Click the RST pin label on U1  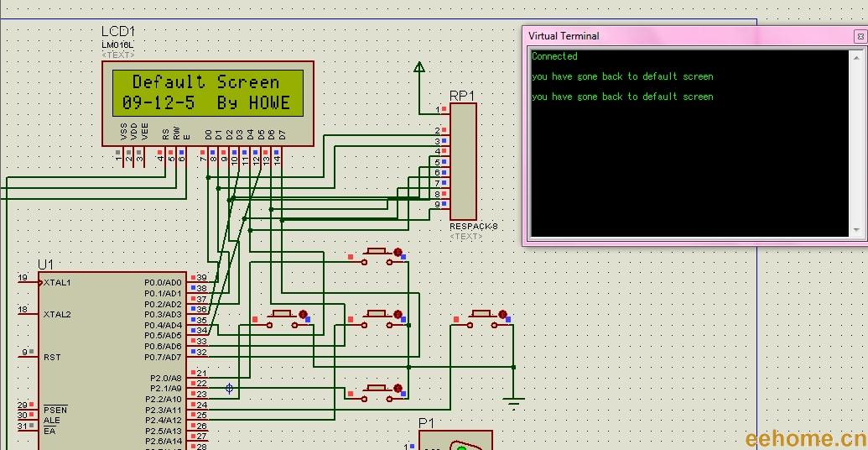[51, 357]
